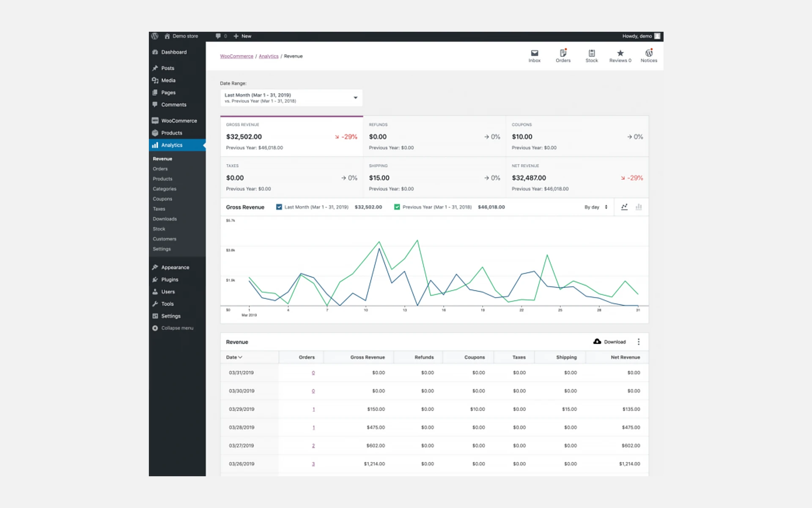Open the Notices icon
Viewport: 812px width, 508px height.
(x=649, y=56)
